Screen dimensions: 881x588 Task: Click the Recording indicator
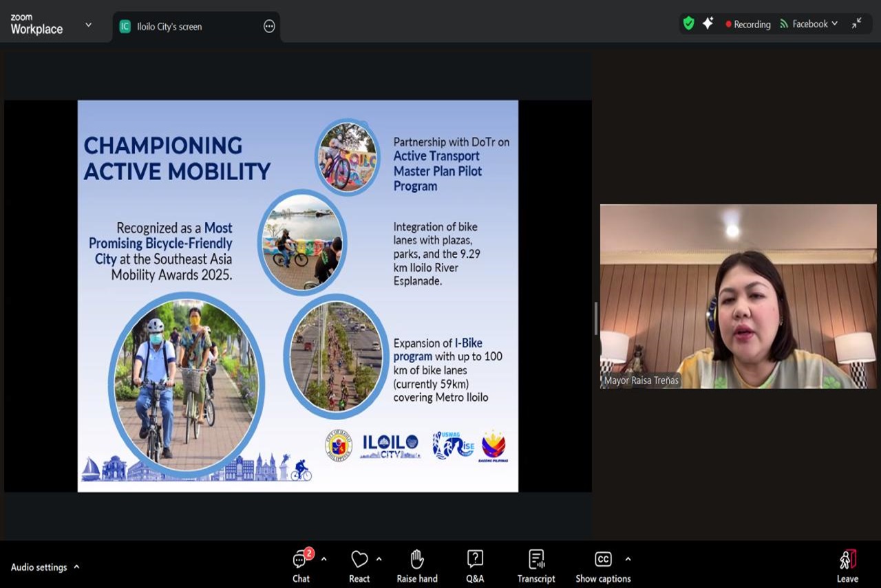pyautogui.click(x=747, y=24)
